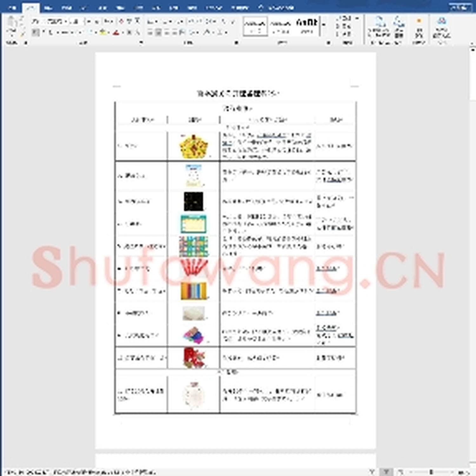Apply numbered list formatting
This screenshot has width=476, height=476.
coord(165,22)
